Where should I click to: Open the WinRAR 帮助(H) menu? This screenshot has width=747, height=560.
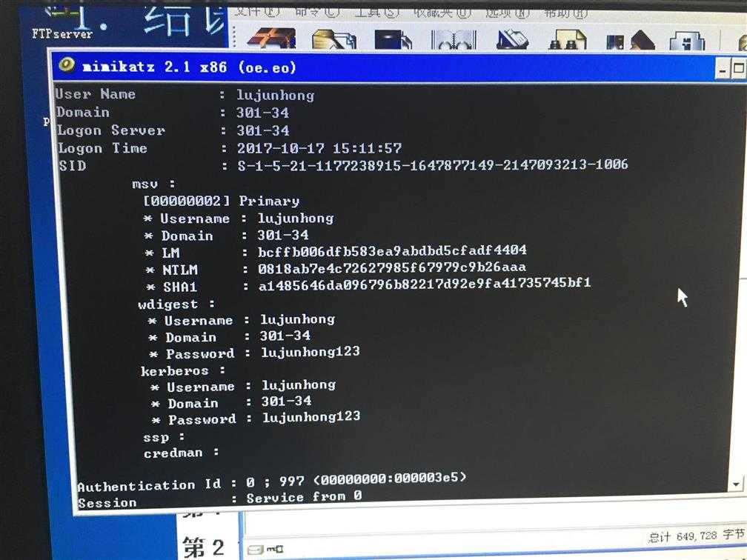[566, 13]
